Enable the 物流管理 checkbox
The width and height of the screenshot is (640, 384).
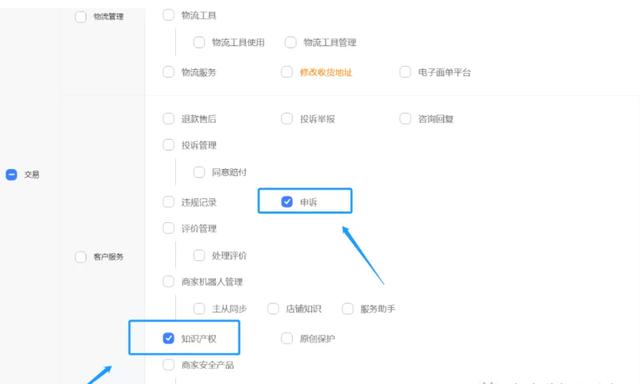(x=80, y=17)
